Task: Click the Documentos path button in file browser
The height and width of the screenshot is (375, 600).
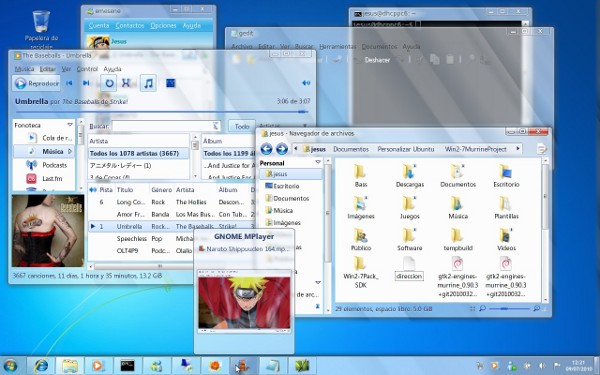Action: [x=351, y=149]
